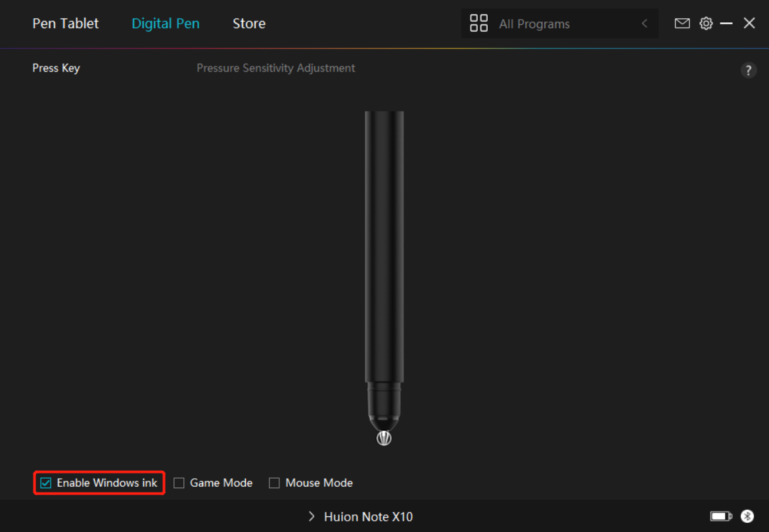Image resolution: width=769 pixels, height=532 pixels.
Task: Click the pen nib tip
Action: pyautogui.click(x=384, y=437)
